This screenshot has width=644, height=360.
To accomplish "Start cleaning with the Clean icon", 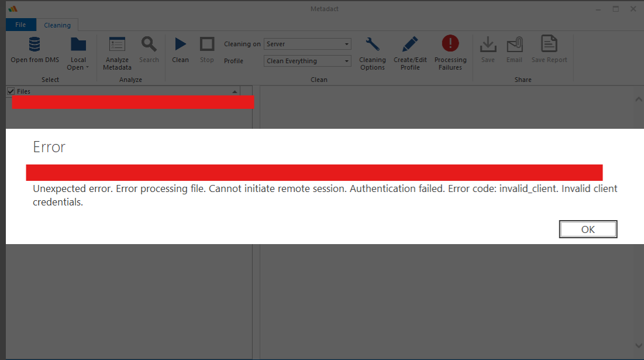I will tap(180, 45).
